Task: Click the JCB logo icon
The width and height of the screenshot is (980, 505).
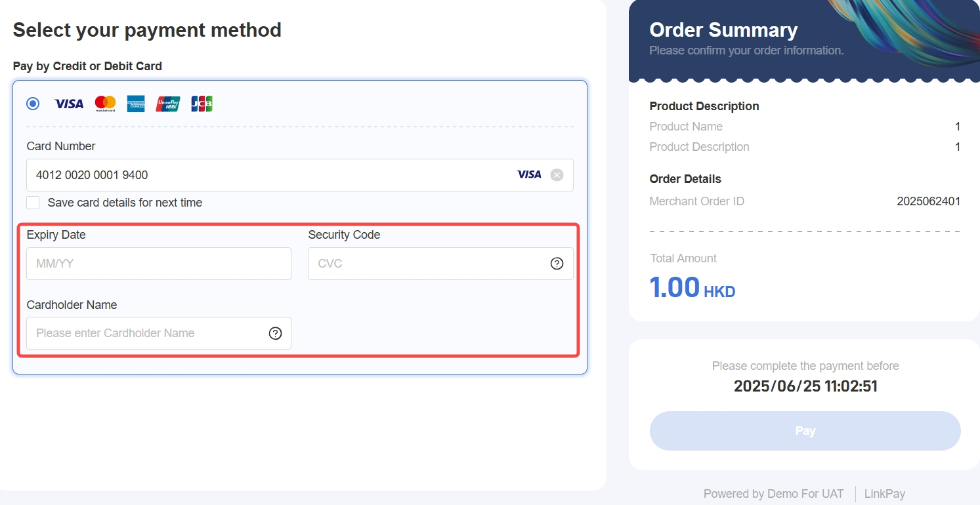Action: [202, 104]
